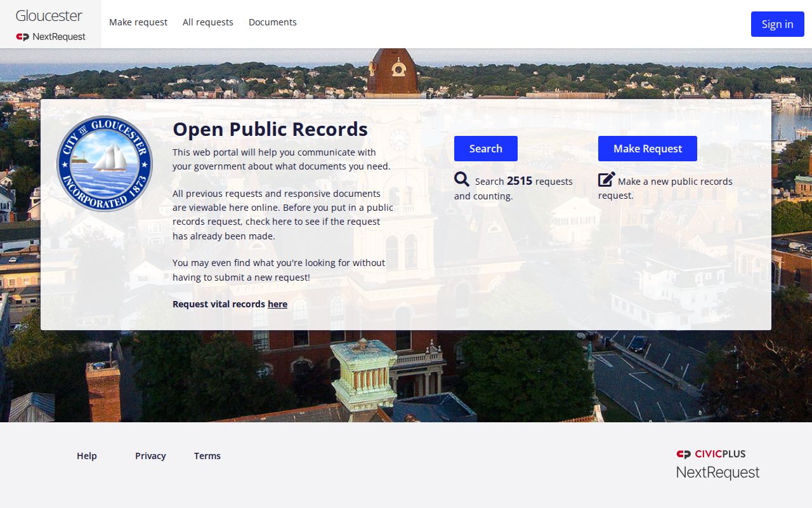
Task: Click the pencil edit request icon
Action: 606,180
